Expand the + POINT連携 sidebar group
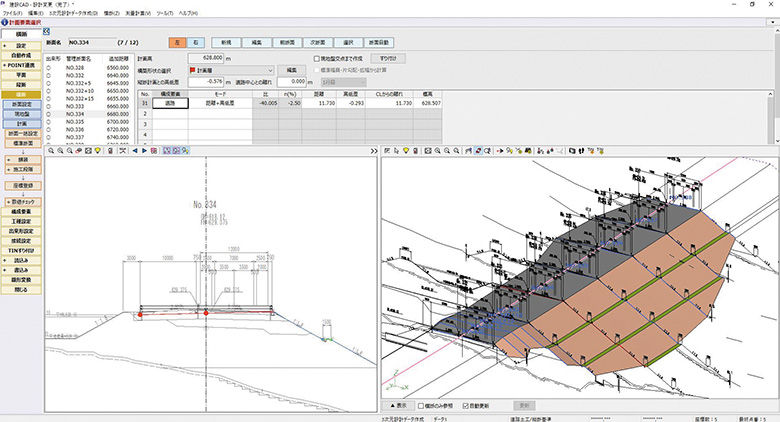Image resolution: width=780 pixels, height=422 pixels. pyautogui.click(x=21, y=65)
